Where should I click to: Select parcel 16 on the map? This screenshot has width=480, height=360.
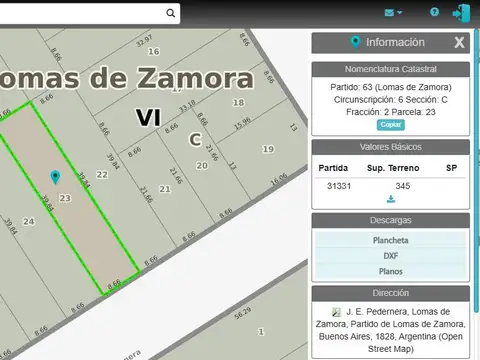[x=154, y=51]
